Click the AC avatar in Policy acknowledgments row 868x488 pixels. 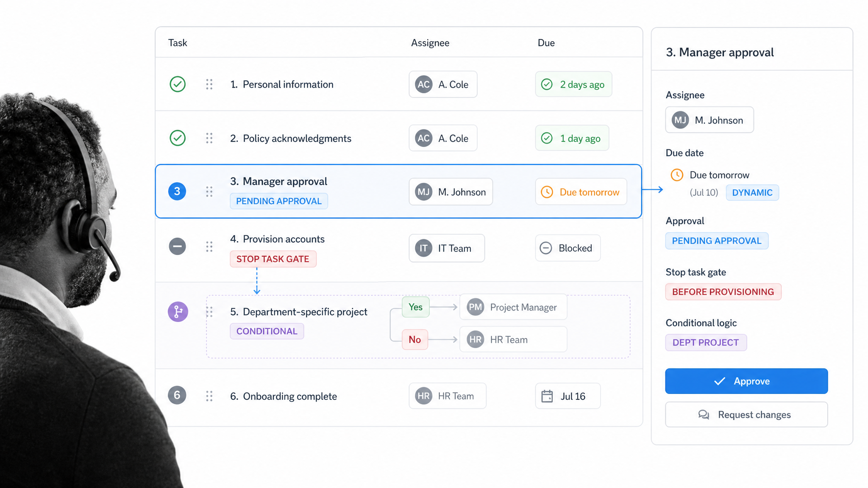(x=423, y=138)
